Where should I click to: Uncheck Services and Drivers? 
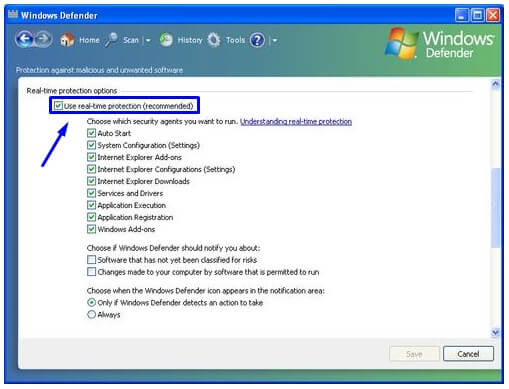[x=91, y=193]
